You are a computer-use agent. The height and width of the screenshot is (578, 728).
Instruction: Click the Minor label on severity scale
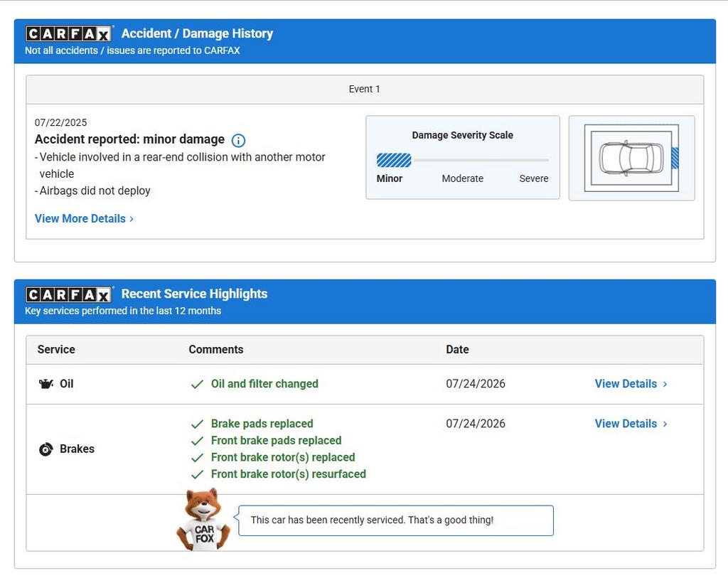(389, 178)
